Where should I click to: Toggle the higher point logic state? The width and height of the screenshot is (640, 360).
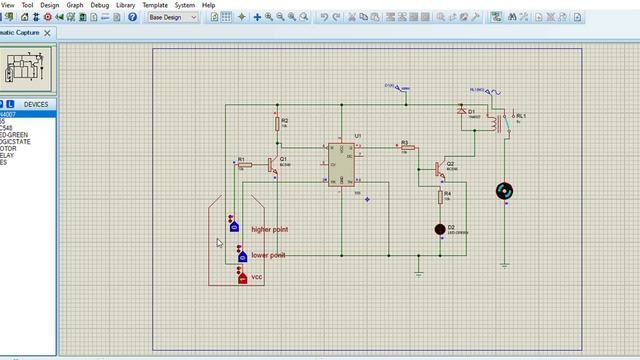coord(234,227)
